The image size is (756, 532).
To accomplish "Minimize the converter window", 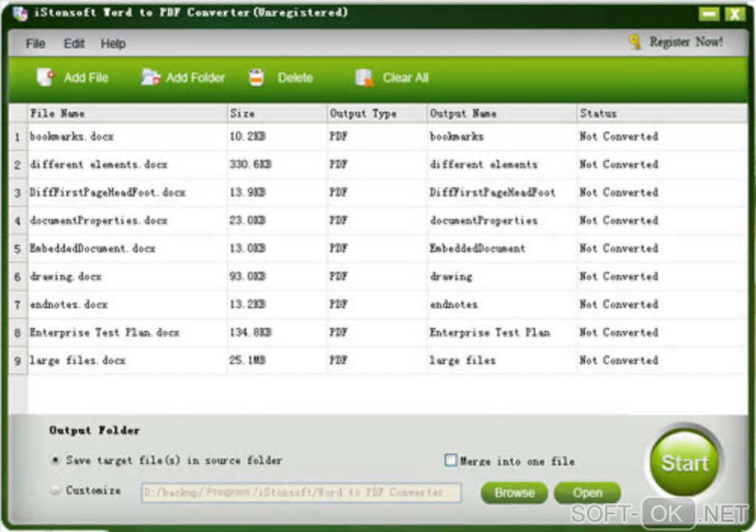I will point(709,13).
